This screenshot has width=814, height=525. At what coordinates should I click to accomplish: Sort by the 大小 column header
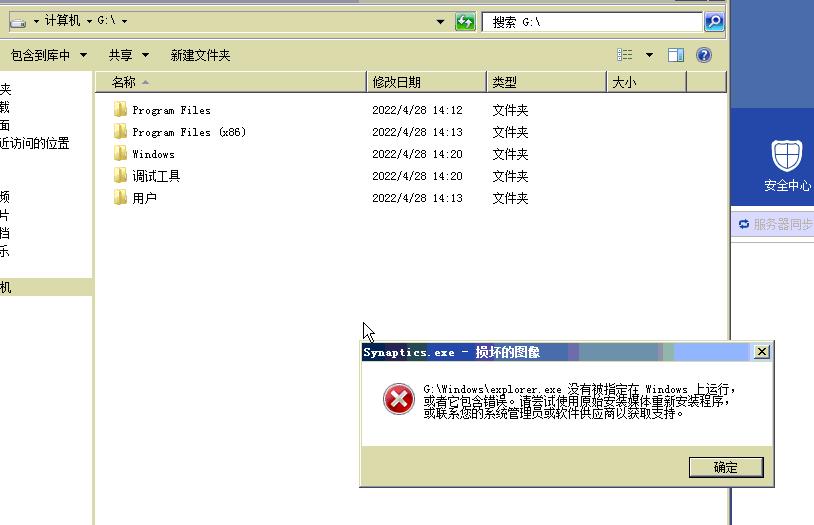(x=646, y=82)
